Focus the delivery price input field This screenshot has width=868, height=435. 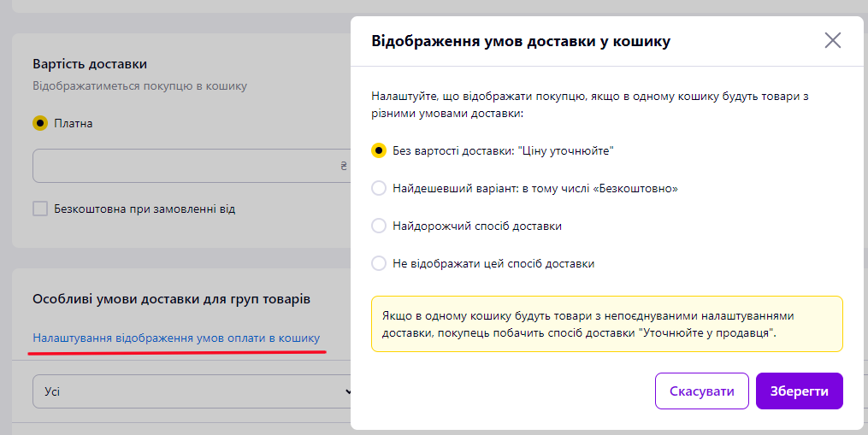(x=192, y=166)
